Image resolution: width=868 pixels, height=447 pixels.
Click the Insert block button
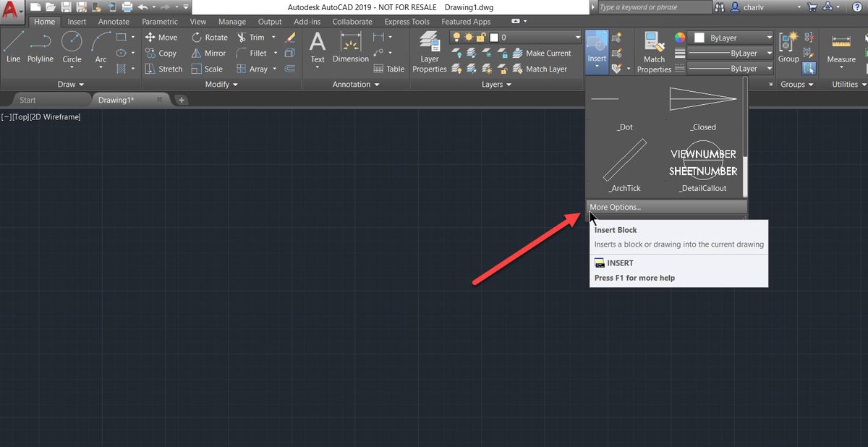click(597, 52)
